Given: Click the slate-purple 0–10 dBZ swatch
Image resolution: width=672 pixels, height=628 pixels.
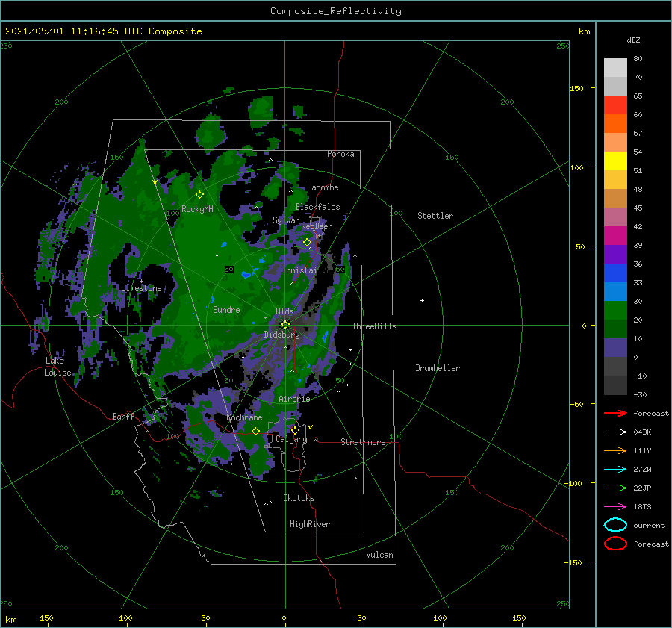Looking at the screenshot, I should coord(615,348).
